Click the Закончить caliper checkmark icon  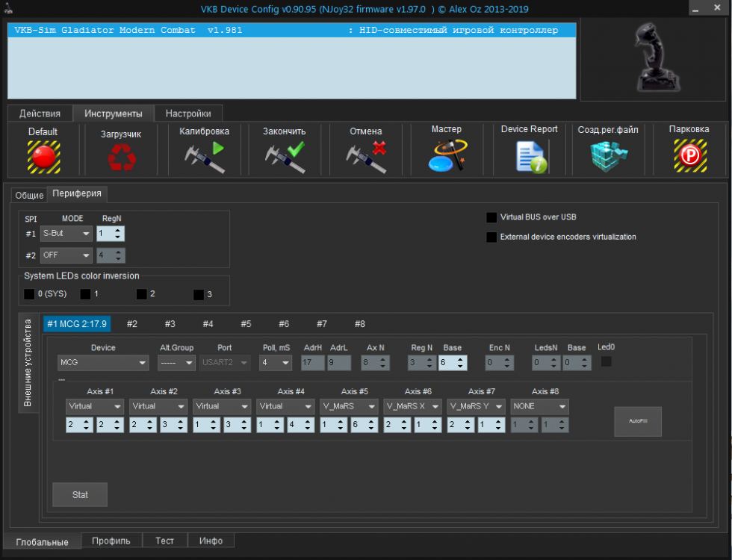point(284,157)
